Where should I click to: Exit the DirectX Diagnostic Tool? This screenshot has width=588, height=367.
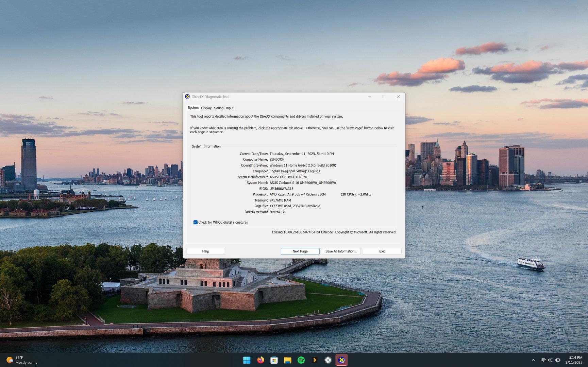tap(382, 251)
